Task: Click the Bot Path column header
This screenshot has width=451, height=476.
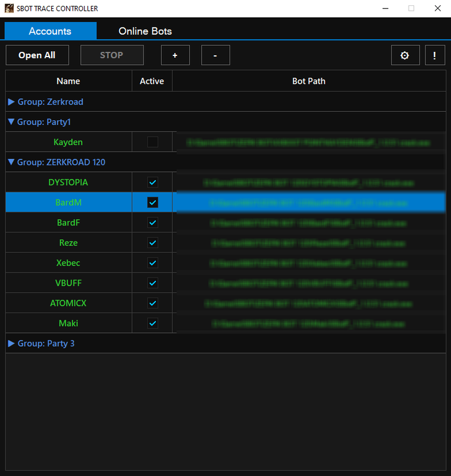Action: pos(309,81)
